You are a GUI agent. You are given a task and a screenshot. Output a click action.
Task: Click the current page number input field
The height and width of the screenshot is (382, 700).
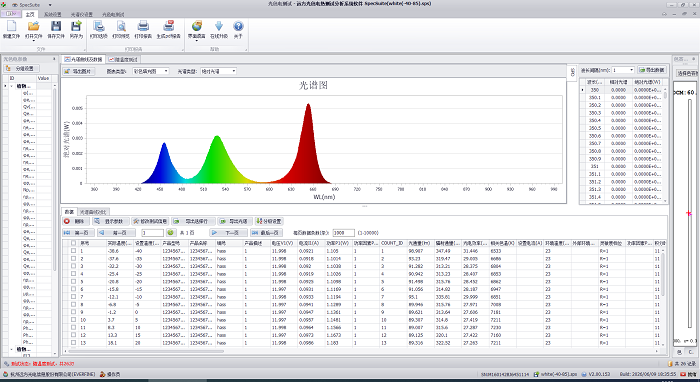[152, 233]
